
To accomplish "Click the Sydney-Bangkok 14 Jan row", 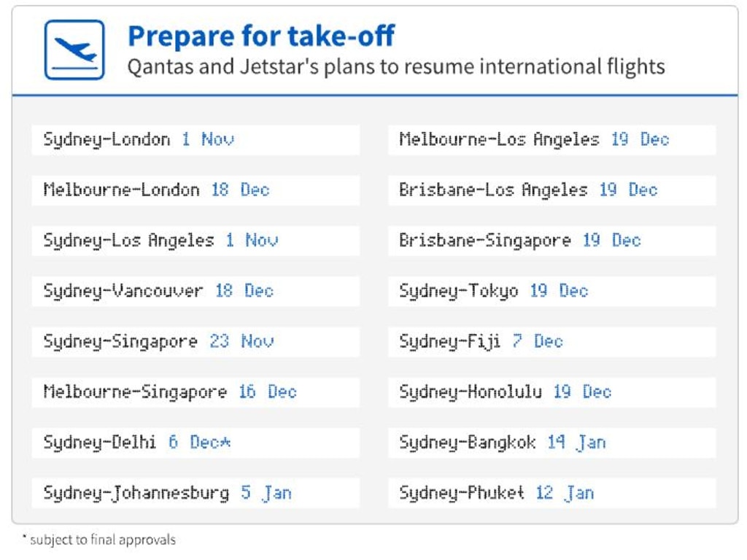I will pyautogui.click(x=551, y=443).
